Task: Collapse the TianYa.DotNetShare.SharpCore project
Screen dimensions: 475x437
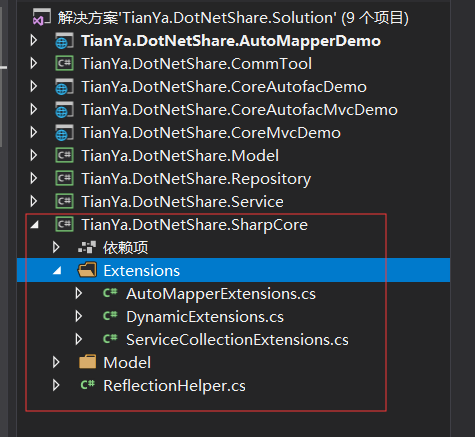Action: pyautogui.click(x=34, y=225)
